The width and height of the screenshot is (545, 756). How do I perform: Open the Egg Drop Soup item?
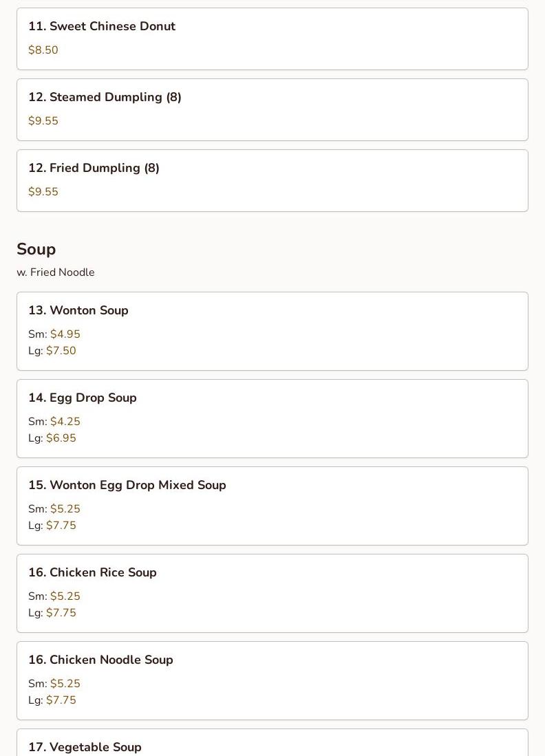(272, 418)
